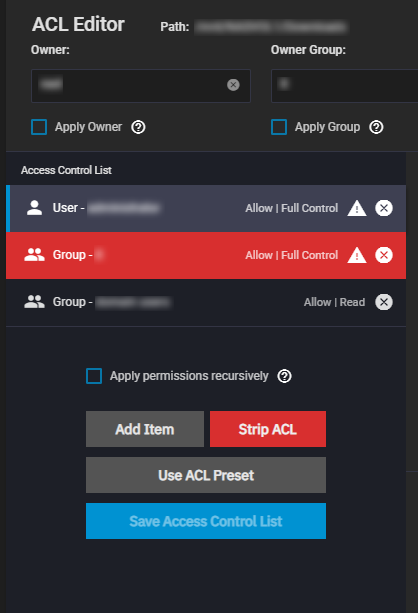Remove the Group Allow Read entry

pos(384,302)
